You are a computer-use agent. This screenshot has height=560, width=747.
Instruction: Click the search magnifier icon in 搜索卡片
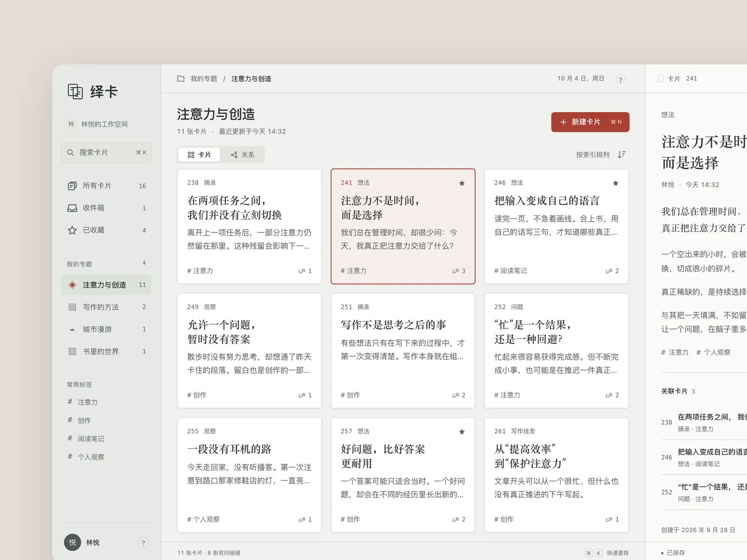pyautogui.click(x=70, y=153)
